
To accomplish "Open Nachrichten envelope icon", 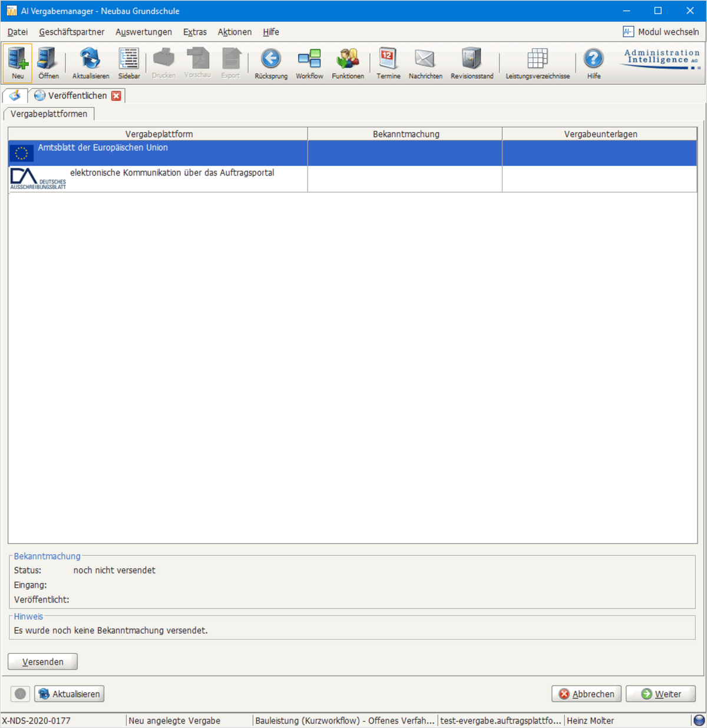I will pyautogui.click(x=425, y=62).
